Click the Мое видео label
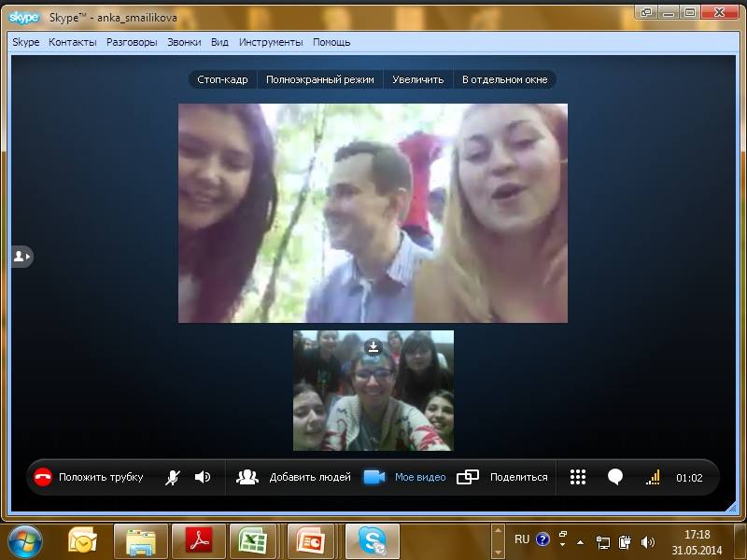Image resolution: width=747 pixels, height=560 pixels. coord(420,477)
